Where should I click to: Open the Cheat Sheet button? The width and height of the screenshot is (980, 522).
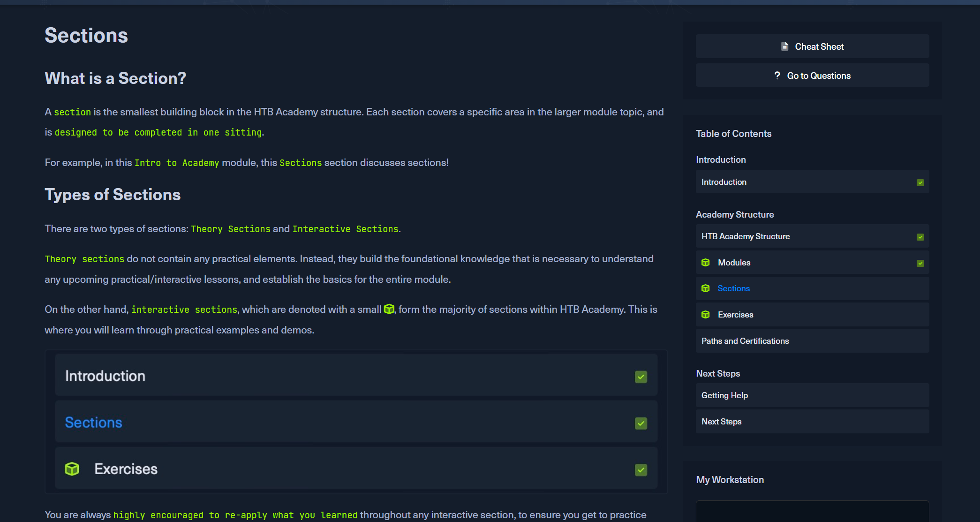pos(819,46)
